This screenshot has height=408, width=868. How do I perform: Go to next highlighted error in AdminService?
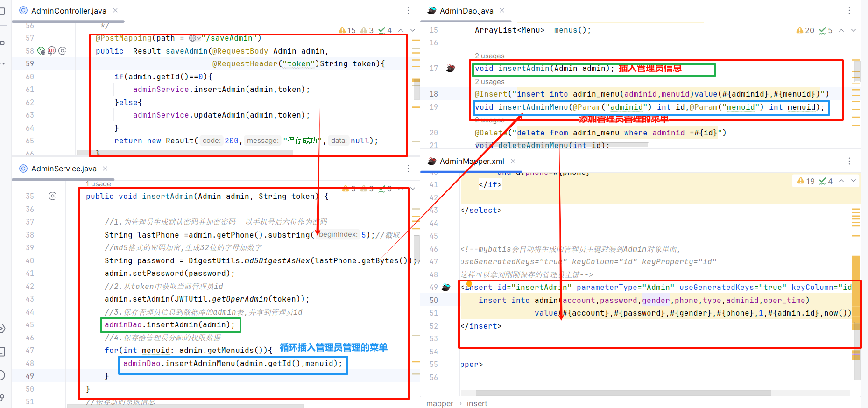tap(413, 189)
